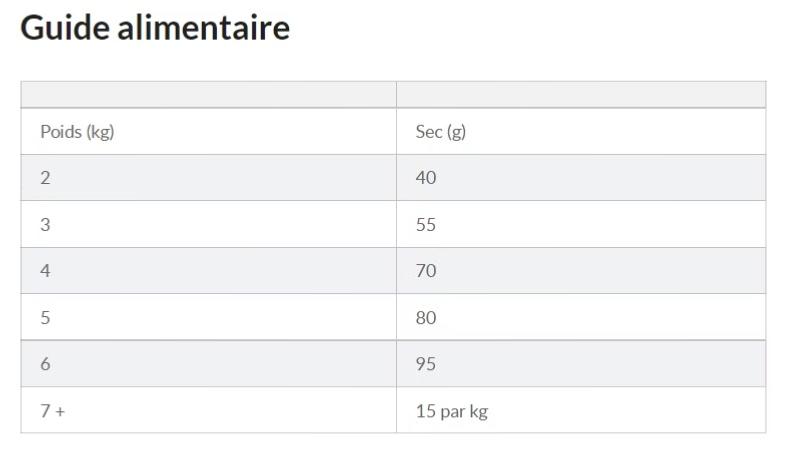The height and width of the screenshot is (466, 800).
Task: Select the weight cell showing 3
Action: (x=45, y=225)
